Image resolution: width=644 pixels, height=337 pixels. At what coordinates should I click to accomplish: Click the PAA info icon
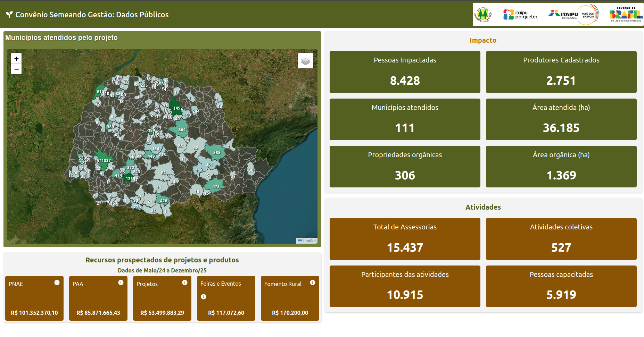(121, 283)
